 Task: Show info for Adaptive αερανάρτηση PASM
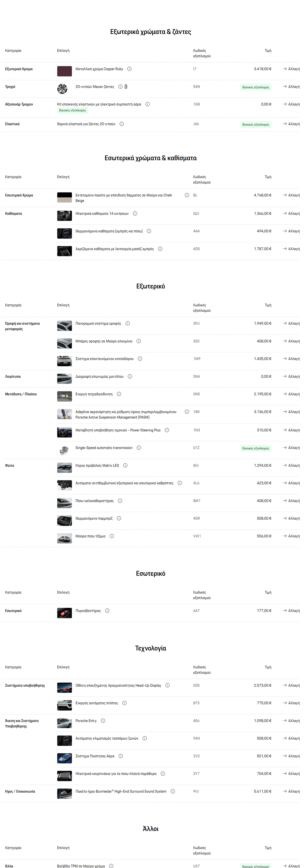point(187,412)
